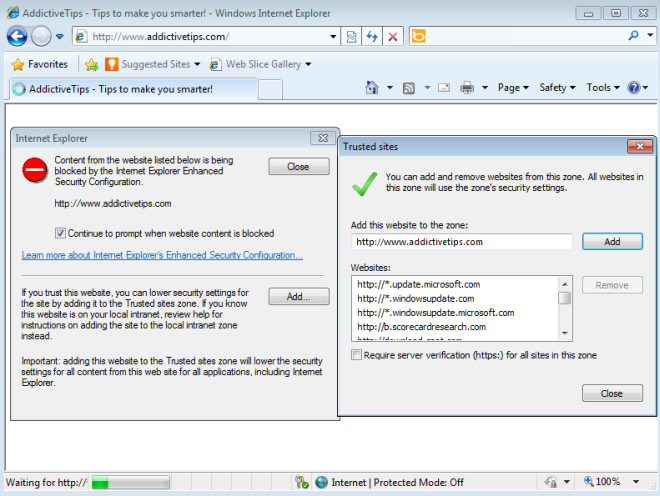
Task: Expand the zoom level dropdown arrow
Action: coord(636,482)
